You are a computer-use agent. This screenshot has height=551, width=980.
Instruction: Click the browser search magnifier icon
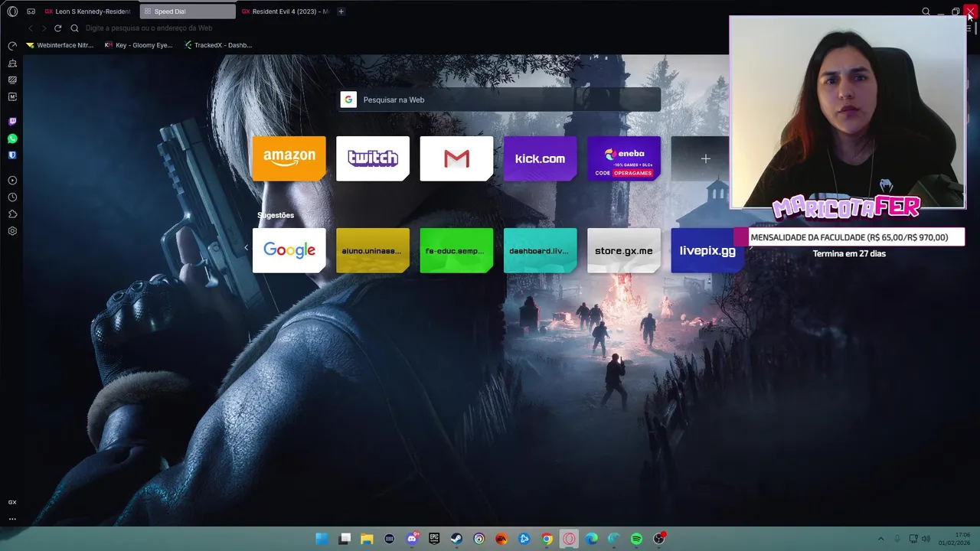[926, 11]
